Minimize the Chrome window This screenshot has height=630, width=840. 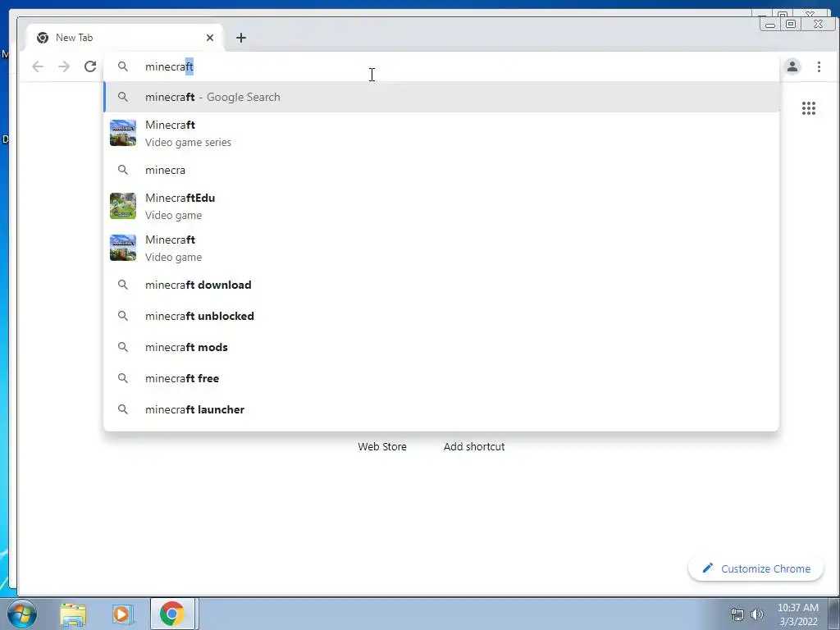[x=769, y=24]
